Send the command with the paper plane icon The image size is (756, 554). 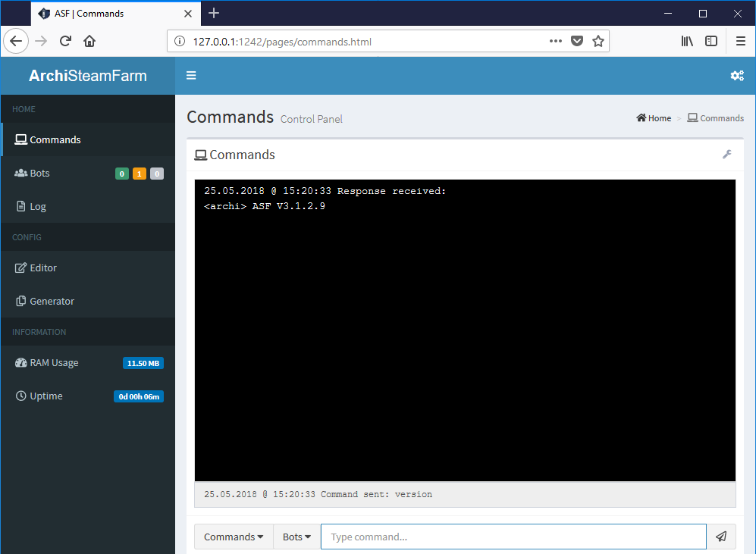(x=720, y=537)
